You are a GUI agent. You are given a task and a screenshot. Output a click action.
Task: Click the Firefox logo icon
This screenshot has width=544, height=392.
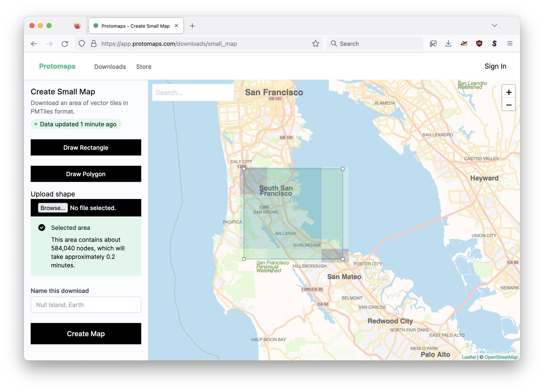77,26
